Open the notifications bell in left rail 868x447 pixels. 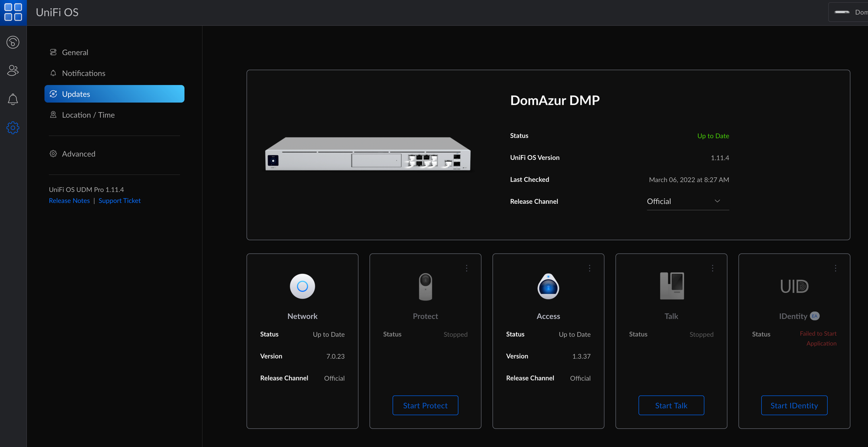[13, 99]
